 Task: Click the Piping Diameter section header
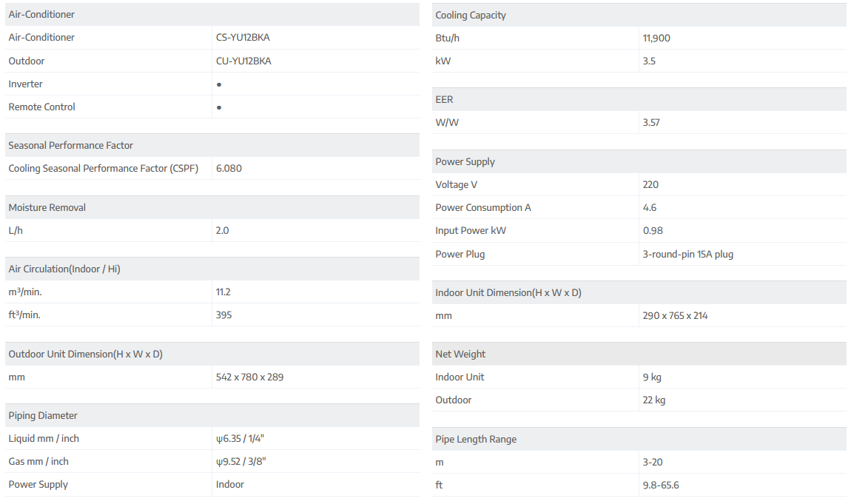pyautogui.click(x=43, y=415)
